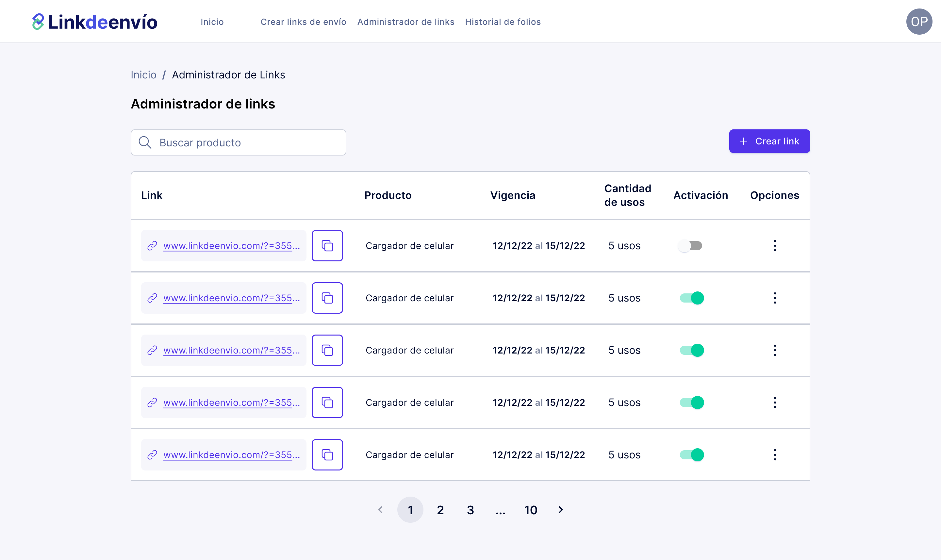Go to Crear links de envío menu

[303, 22]
